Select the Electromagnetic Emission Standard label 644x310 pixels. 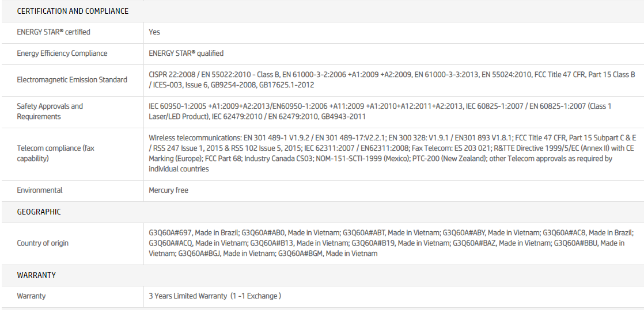[x=72, y=80]
